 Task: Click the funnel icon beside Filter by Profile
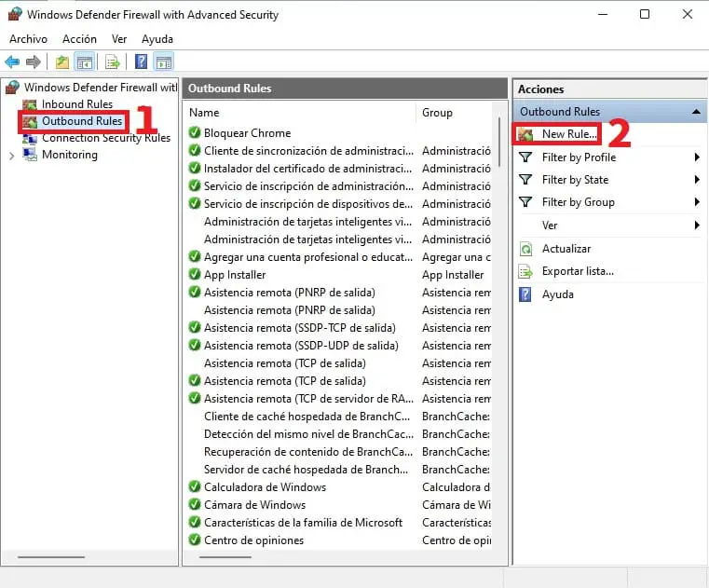pos(525,157)
